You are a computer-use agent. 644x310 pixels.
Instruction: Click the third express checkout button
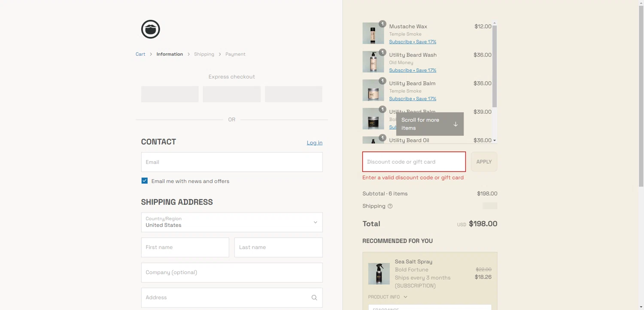pos(294,94)
